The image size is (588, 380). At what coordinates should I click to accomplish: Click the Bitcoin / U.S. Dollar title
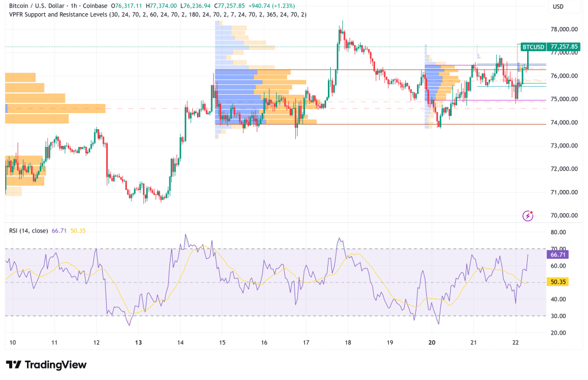tap(33, 6)
